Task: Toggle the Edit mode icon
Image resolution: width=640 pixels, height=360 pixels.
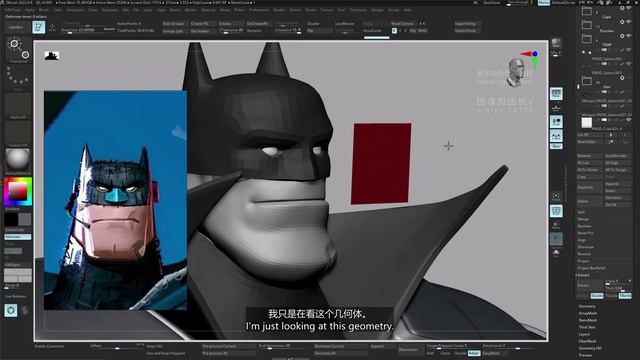Action: [39, 27]
